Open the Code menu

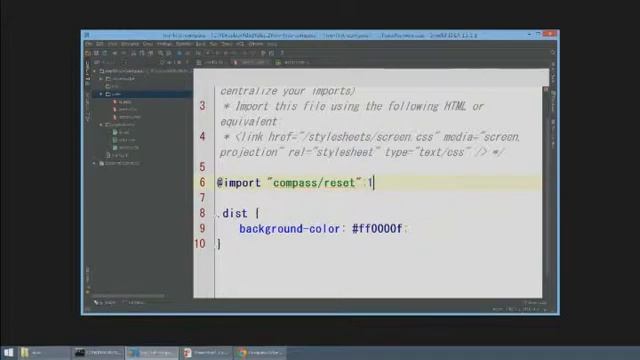pos(148,44)
